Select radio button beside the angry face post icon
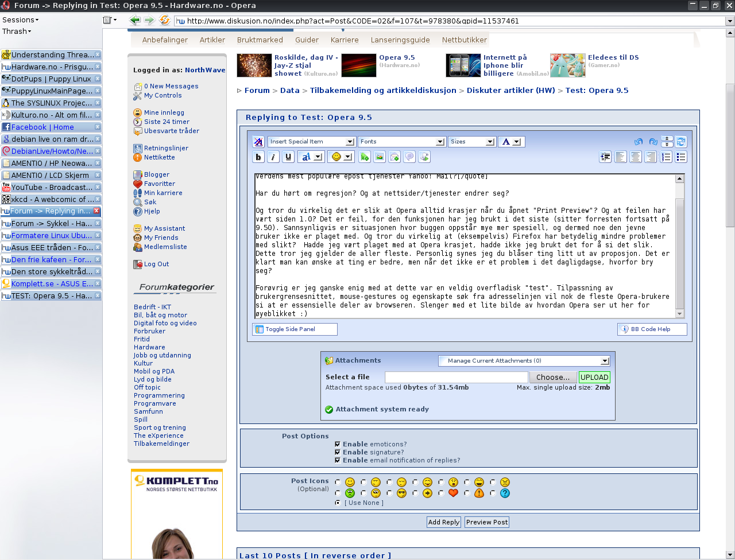 click(493, 483)
